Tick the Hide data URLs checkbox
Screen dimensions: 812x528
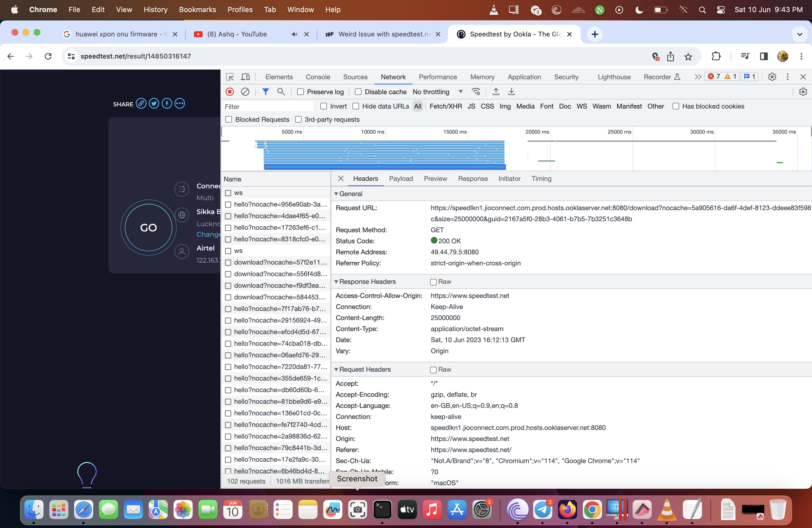point(355,106)
